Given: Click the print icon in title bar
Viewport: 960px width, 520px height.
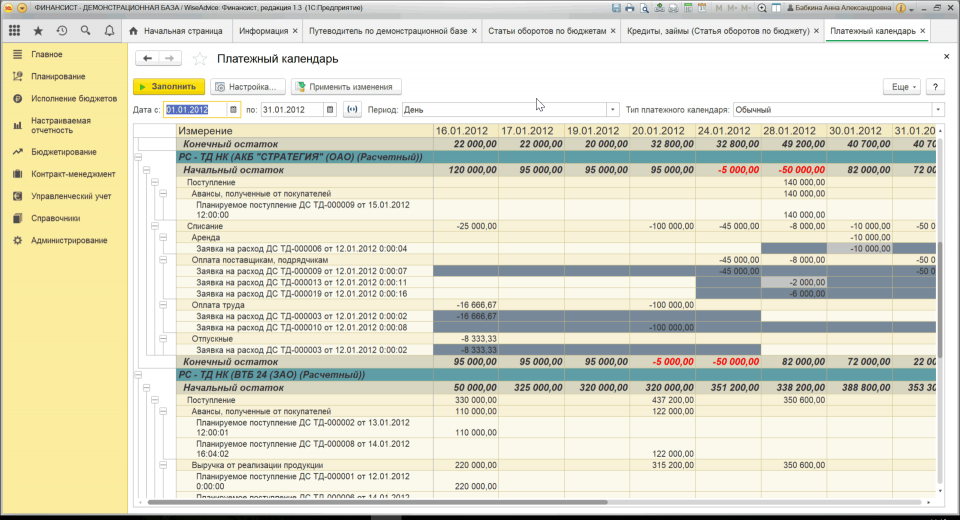Looking at the screenshot, I should point(631,7).
